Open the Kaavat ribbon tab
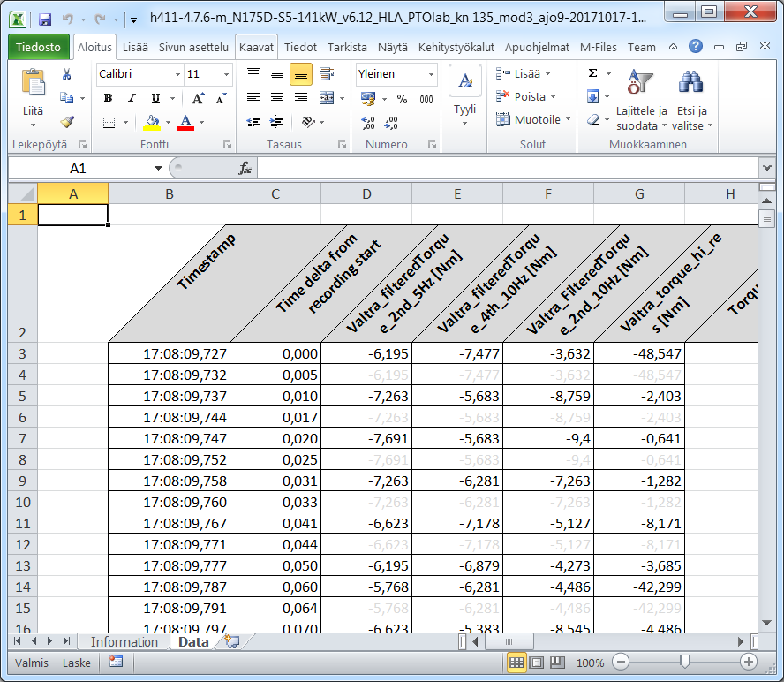784x682 pixels. pos(257,47)
